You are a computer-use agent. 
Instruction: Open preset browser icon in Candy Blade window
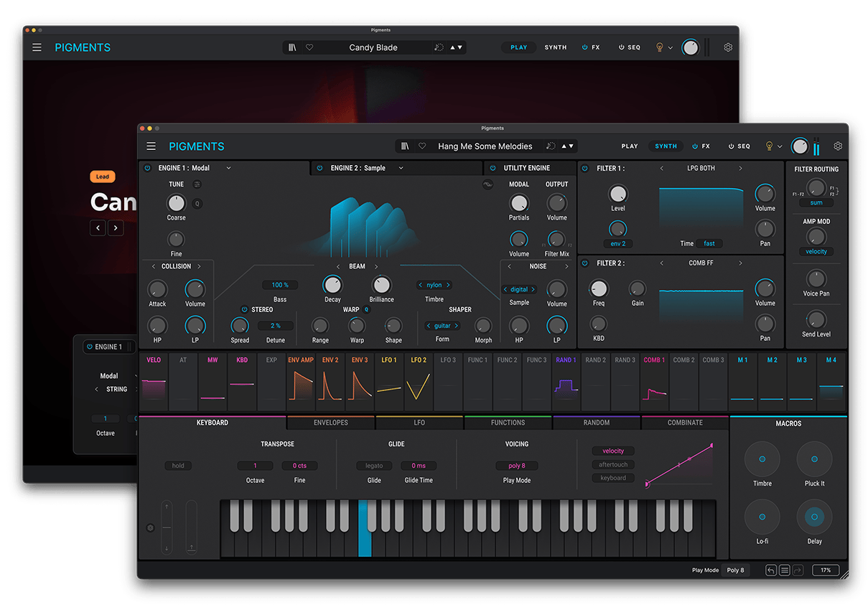tap(292, 47)
